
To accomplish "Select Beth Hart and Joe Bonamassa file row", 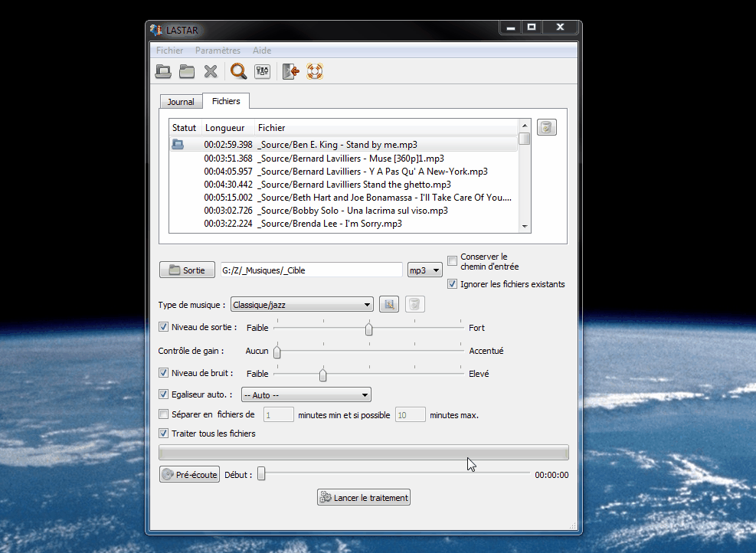I will [343, 197].
